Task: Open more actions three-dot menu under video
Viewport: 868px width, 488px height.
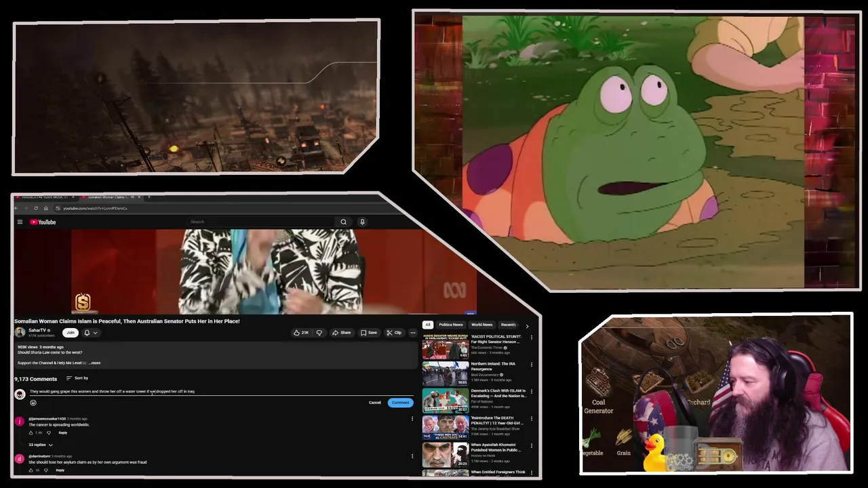Action: [412, 333]
